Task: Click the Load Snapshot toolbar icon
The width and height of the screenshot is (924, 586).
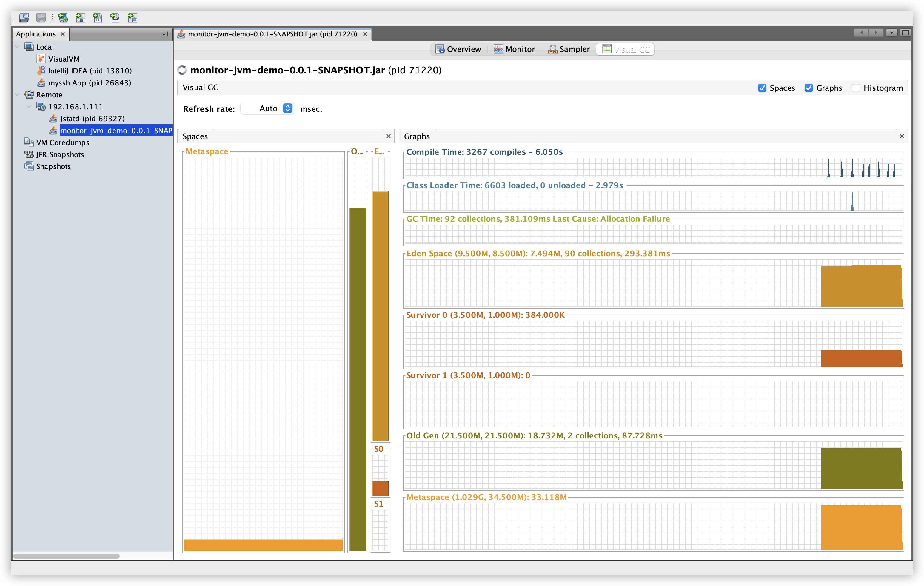Action: point(24,18)
